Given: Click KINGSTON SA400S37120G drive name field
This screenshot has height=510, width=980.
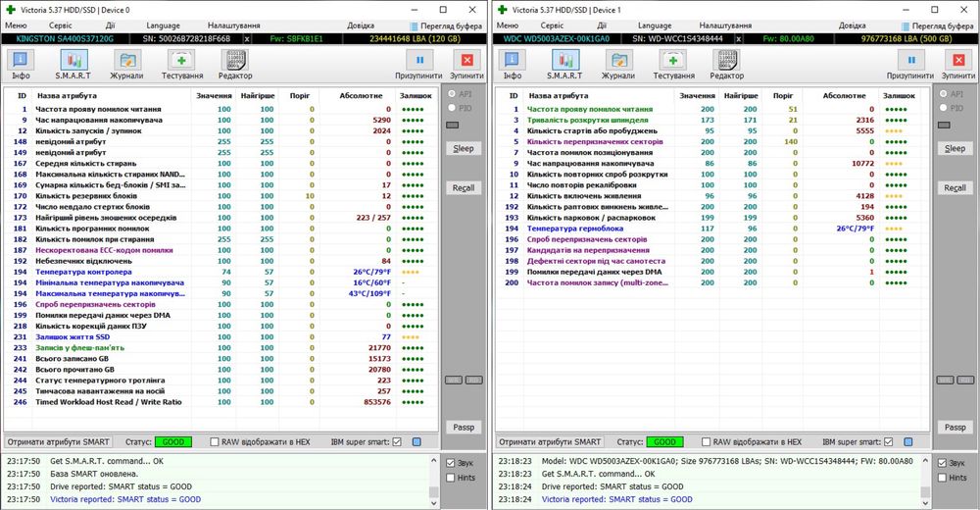Looking at the screenshot, I should pyautogui.click(x=65, y=39).
